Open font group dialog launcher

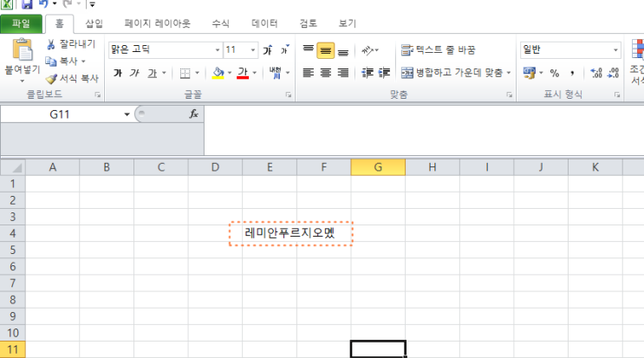point(289,94)
